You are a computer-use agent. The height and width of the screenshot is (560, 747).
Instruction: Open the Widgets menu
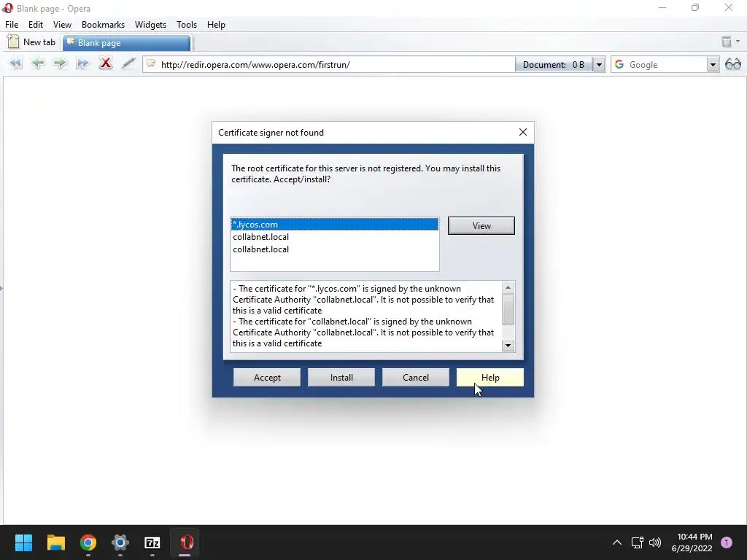pyautogui.click(x=150, y=25)
